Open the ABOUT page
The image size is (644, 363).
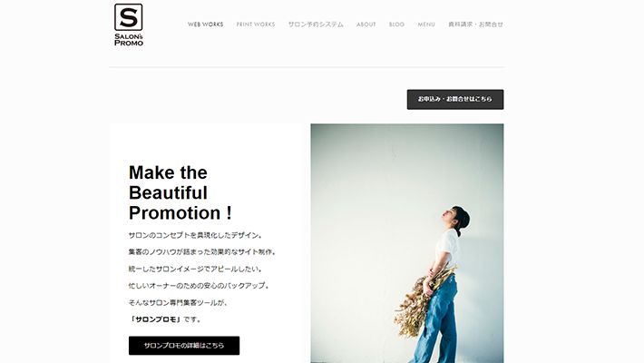tap(366, 25)
